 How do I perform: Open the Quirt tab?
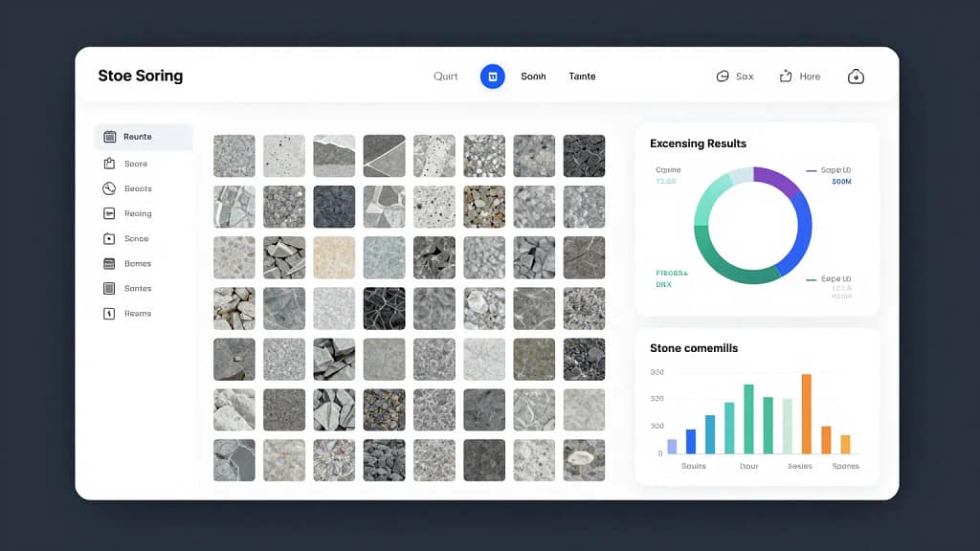click(x=446, y=77)
